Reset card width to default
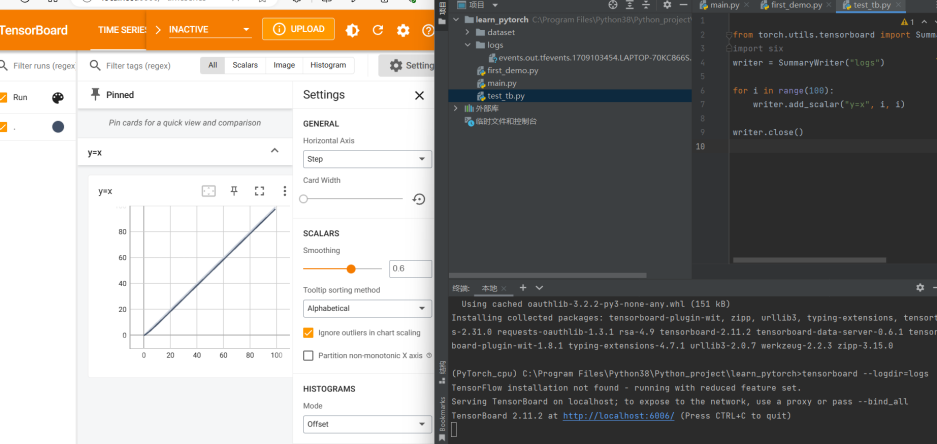 419,199
